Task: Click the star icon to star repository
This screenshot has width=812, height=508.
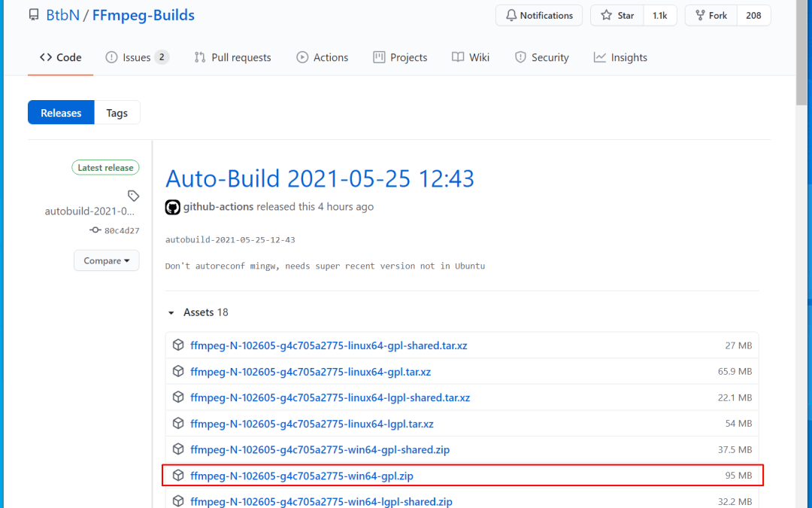Action: tap(606, 15)
